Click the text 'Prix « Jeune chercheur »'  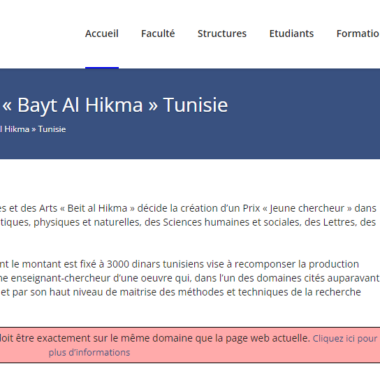297,208
